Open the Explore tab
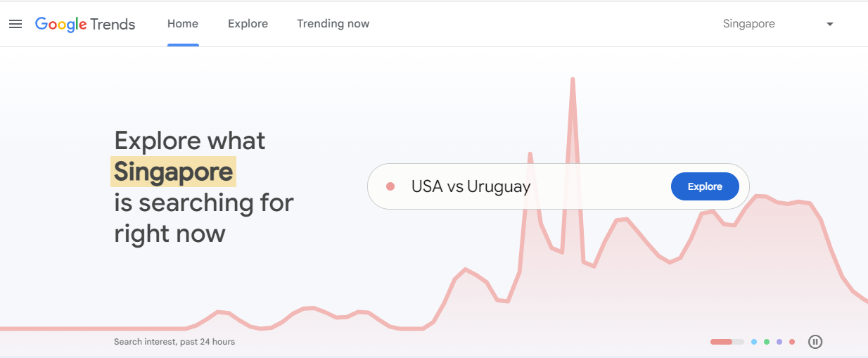868x358 pixels. point(248,24)
